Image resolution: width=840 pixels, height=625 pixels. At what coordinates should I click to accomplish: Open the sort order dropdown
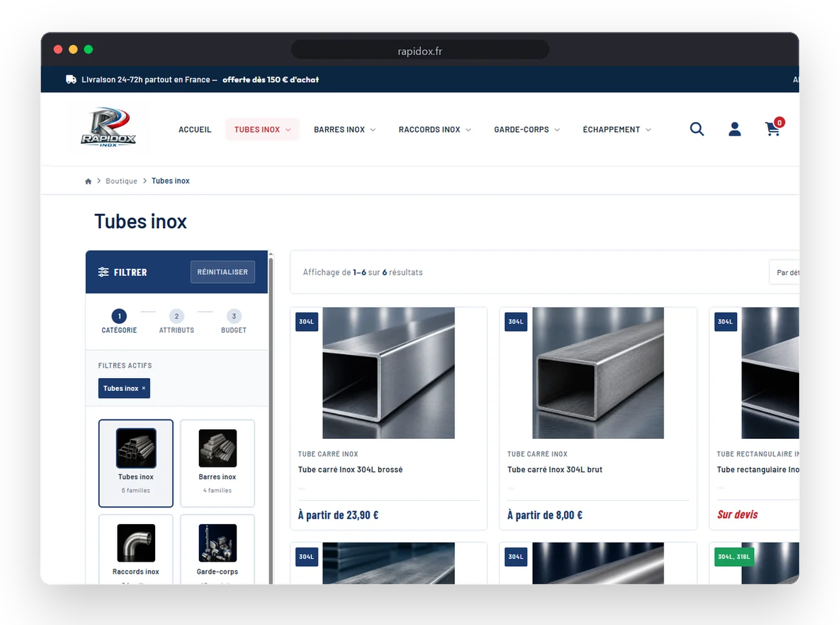point(784,273)
